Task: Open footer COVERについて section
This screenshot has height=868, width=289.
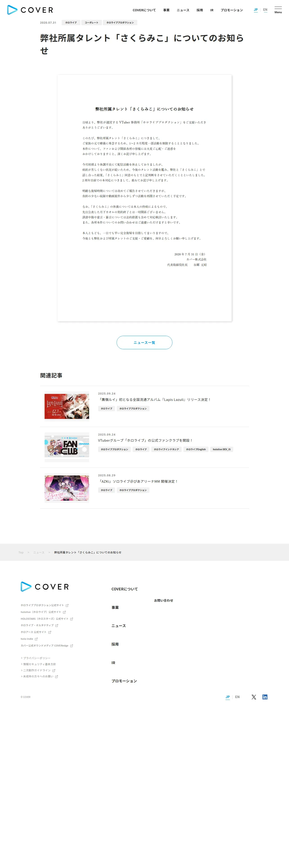Action: tap(124, 589)
